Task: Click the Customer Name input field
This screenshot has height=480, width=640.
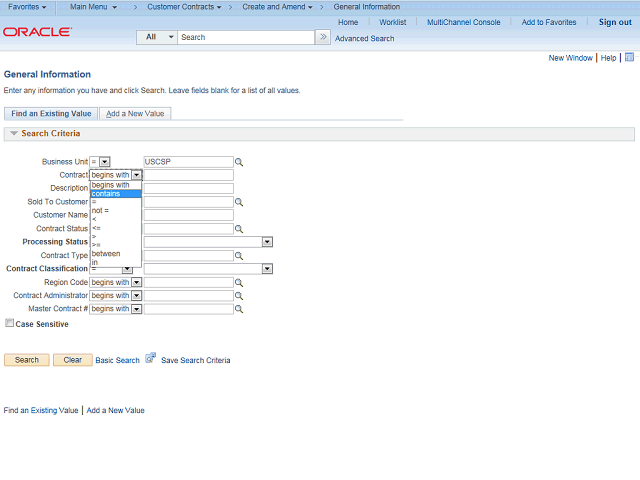Action: (x=189, y=215)
